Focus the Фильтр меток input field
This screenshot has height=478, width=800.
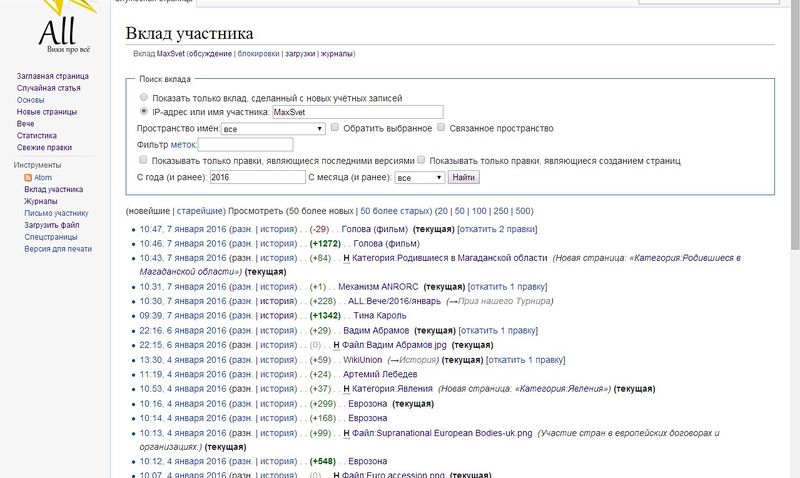(245, 144)
